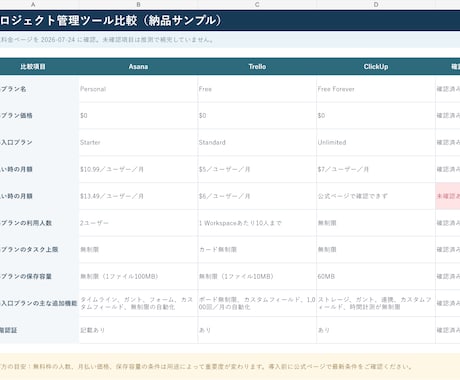Select the あり cell in Trello column
The width and height of the screenshot is (460, 380).
pyautogui.click(x=257, y=330)
